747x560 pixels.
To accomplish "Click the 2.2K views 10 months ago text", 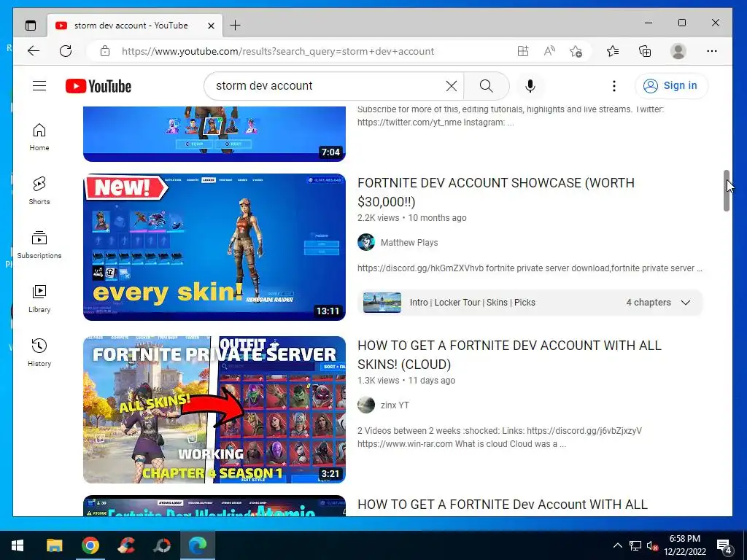I will pyautogui.click(x=412, y=217).
